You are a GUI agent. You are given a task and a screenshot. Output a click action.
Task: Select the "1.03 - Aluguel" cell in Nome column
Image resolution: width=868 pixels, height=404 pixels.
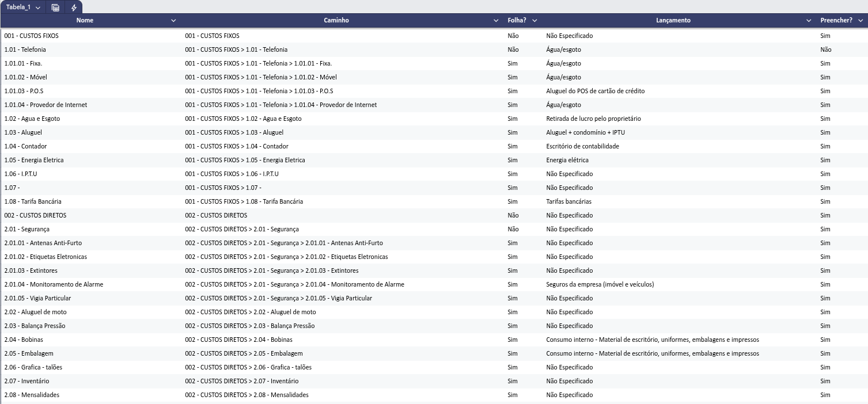click(x=23, y=132)
